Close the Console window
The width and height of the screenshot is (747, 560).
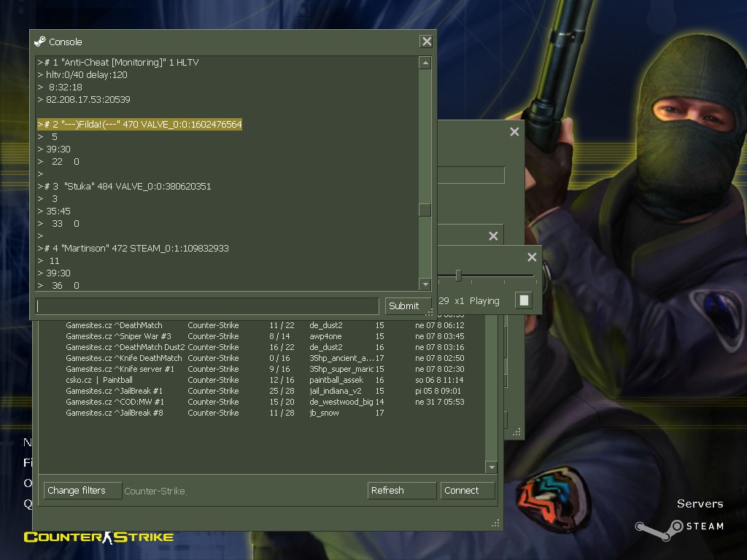(426, 42)
